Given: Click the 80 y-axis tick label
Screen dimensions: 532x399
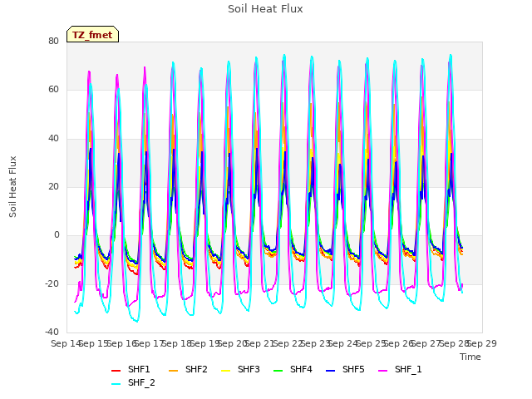Looking at the screenshot, I should (x=53, y=41).
